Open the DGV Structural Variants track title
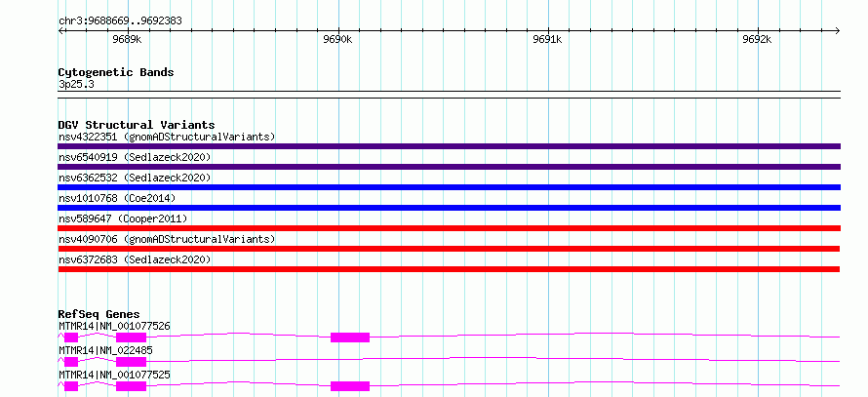This screenshot has width=868, height=397. click(137, 125)
